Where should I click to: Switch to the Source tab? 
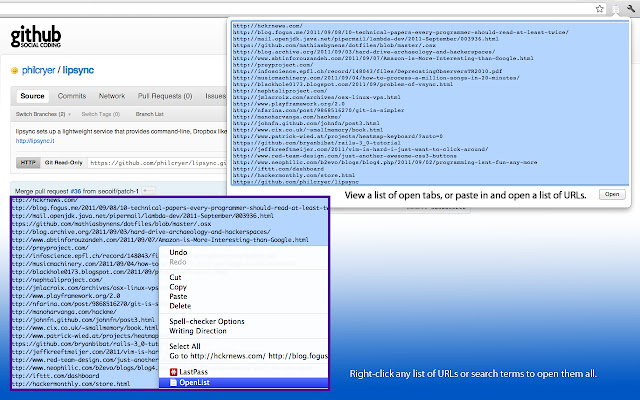pyautogui.click(x=32, y=96)
